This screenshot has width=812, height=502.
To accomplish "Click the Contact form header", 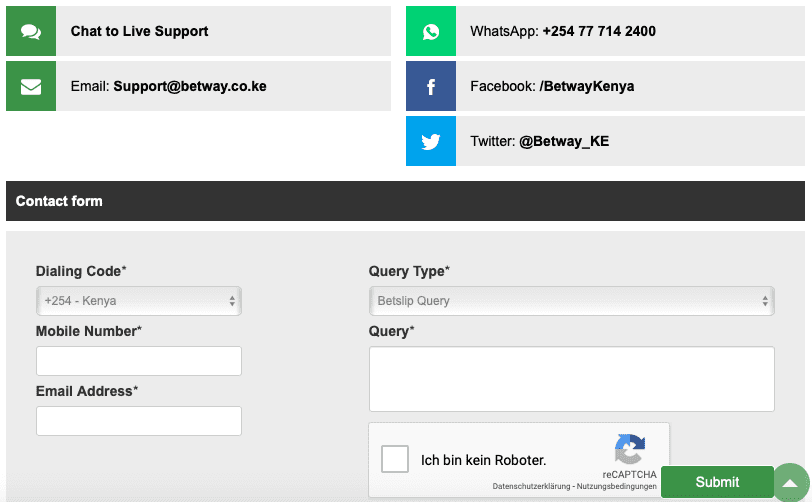I will pyautogui.click(x=405, y=201).
